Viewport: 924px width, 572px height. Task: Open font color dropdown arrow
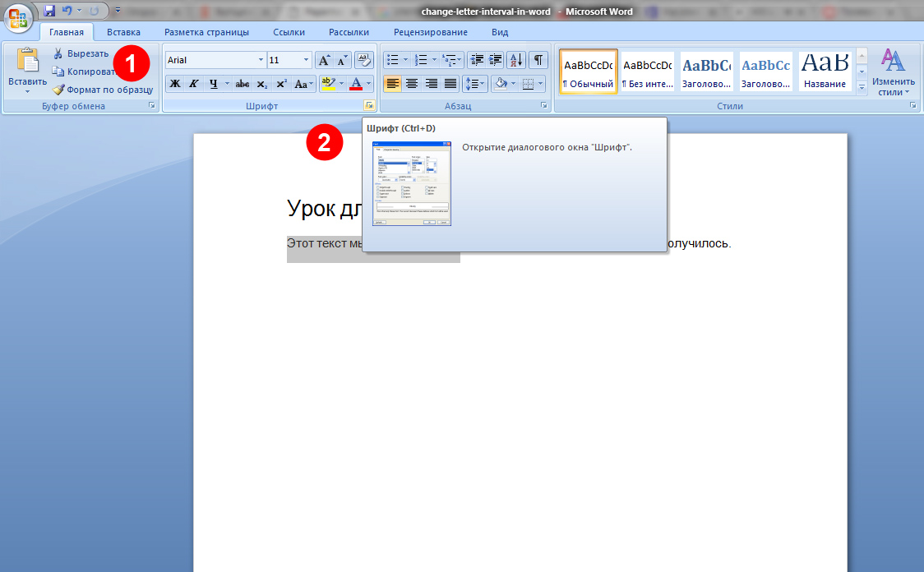tap(369, 84)
